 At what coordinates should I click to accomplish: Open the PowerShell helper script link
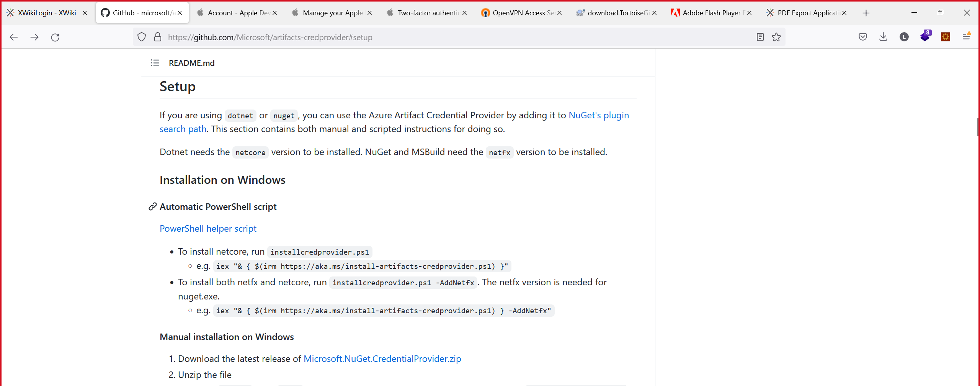click(208, 229)
